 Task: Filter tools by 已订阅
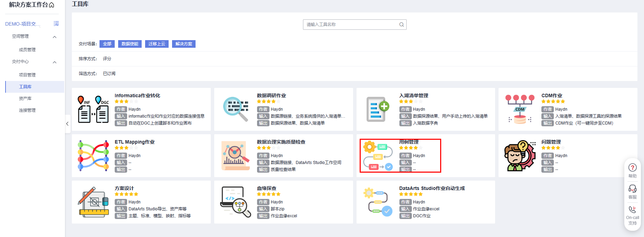(109, 74)
